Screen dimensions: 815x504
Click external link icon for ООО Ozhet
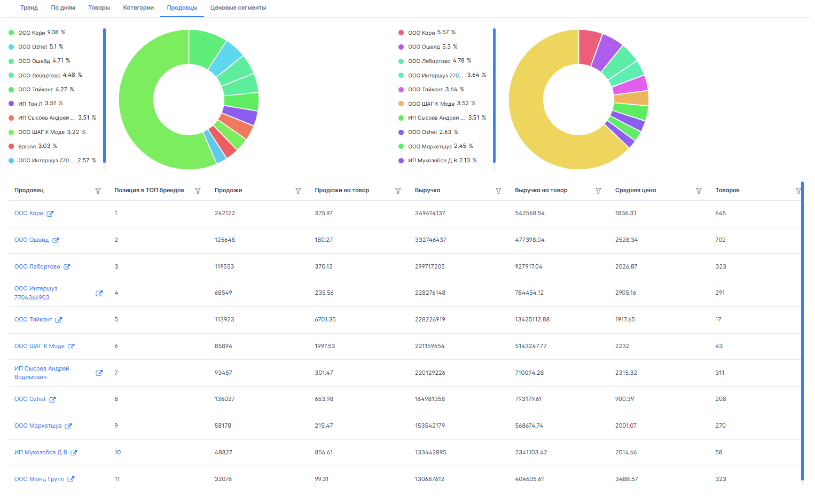(x=52, y=399)
